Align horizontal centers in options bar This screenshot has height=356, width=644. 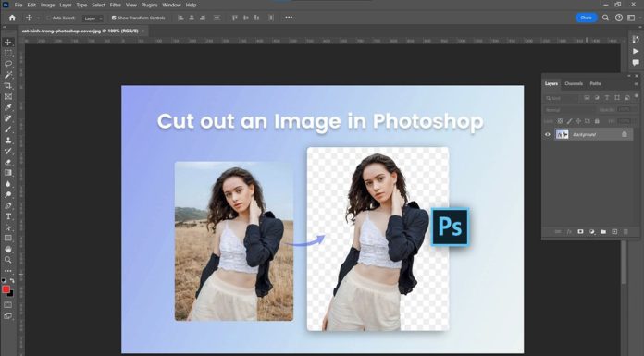192,18
